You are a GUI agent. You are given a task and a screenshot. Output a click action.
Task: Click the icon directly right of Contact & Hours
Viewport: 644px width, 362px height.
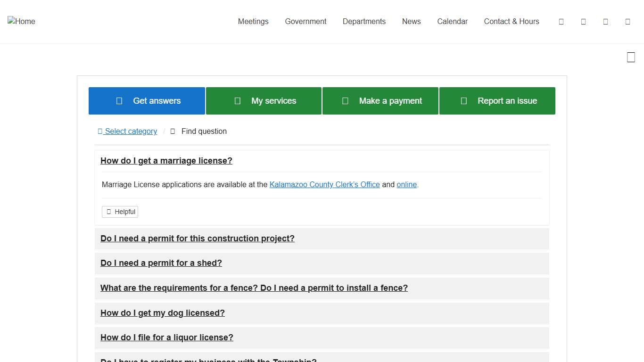561,22
